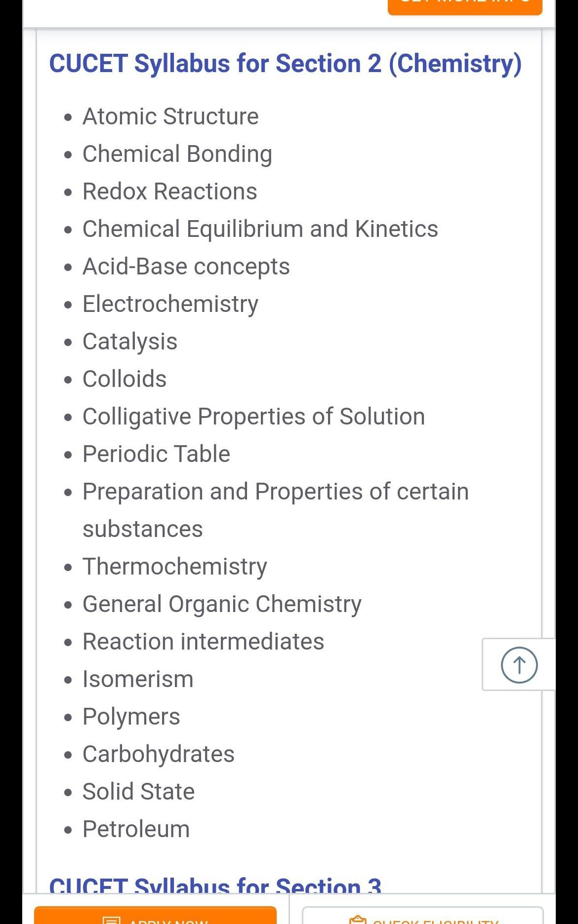Tap the Check Eligibility button

click(423, 917)
